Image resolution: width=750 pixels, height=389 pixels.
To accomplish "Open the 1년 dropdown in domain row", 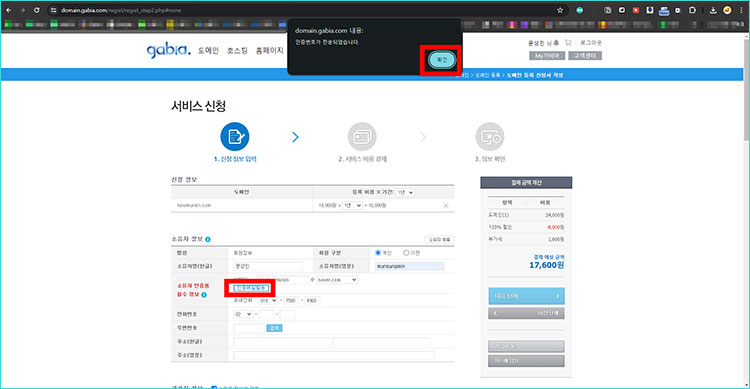I will point(353,205).
